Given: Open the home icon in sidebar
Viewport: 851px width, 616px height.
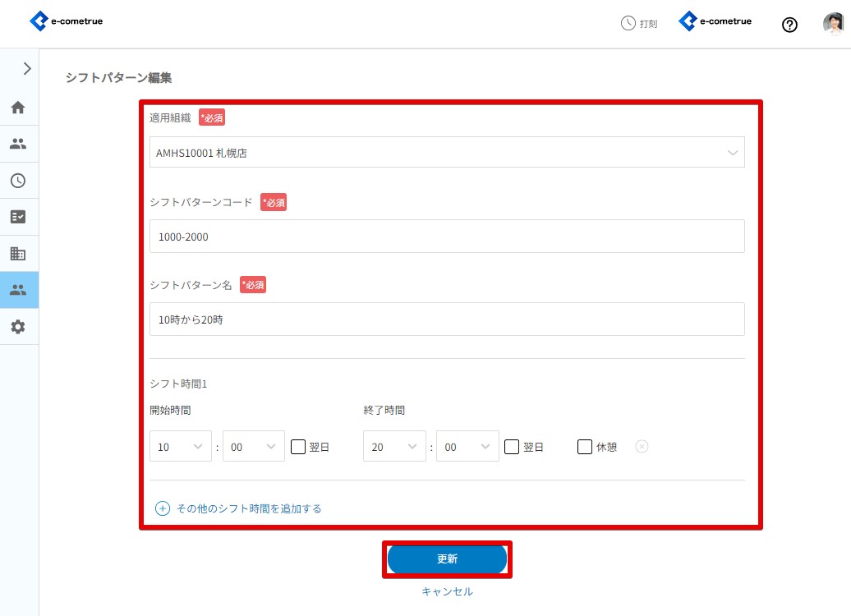Looking at the screenshot, I should tap(18, 108).
